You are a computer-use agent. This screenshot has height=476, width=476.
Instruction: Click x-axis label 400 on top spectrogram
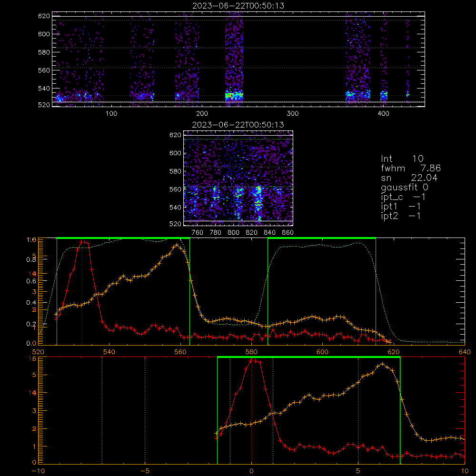click(383, 114)
